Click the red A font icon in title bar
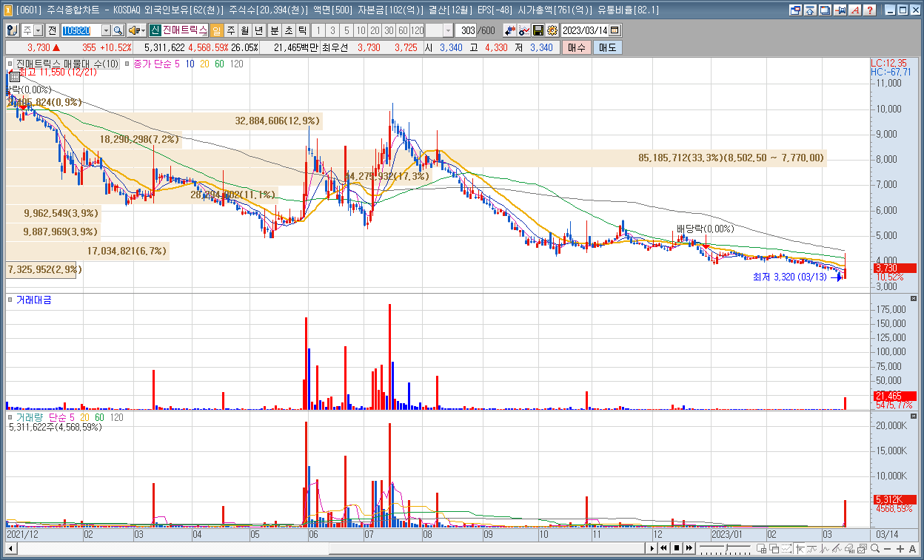The image size is (924, 560). (854, 10)
